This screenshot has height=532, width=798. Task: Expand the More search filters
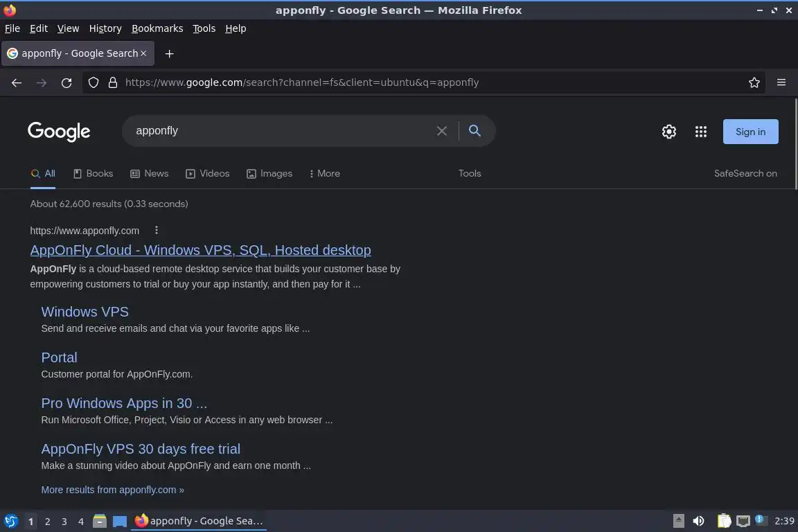click(x=325, y=174)
